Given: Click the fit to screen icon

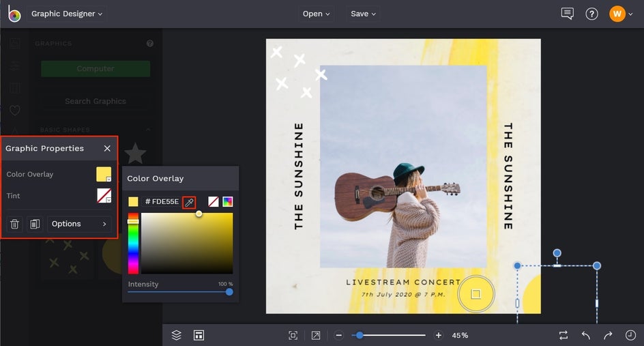Looking at the screenshot, I should pyautogui.click(x=293, y=335).
